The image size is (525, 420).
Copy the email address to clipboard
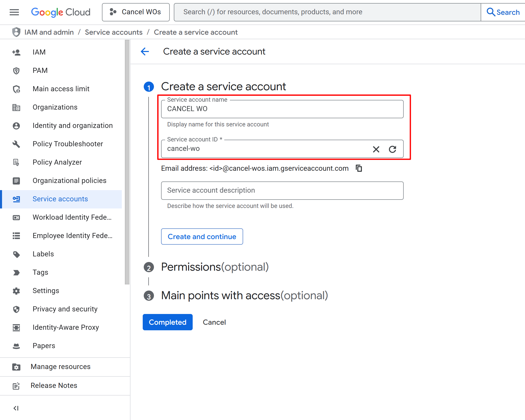pyautogui.click(x=359, y=168)
